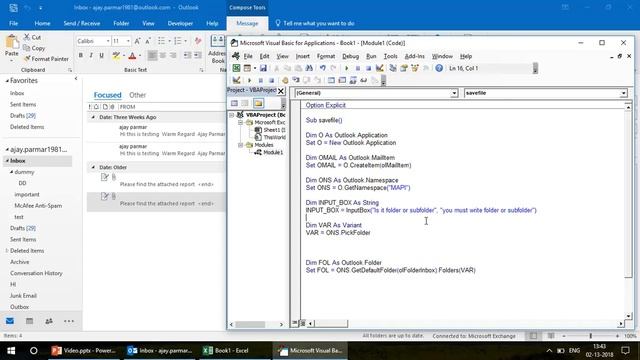The height and width of the screenshot is (360, 640).
Task: Click the View Microsoft Excel icon in VBA toolbar
Action: tap(236, 68)
